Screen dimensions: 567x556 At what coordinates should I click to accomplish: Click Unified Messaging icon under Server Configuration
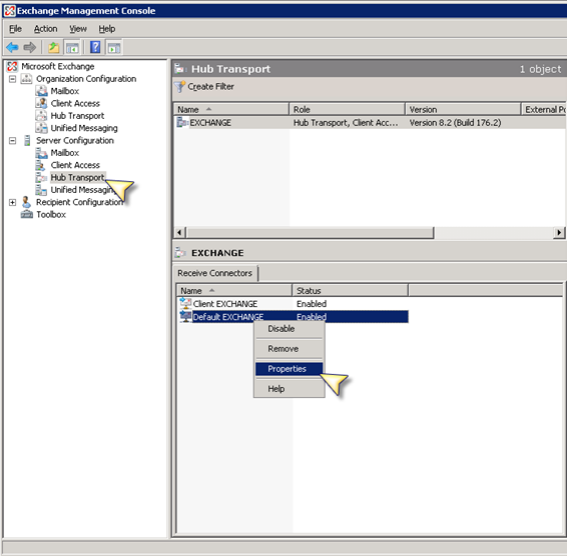(41, 190)
